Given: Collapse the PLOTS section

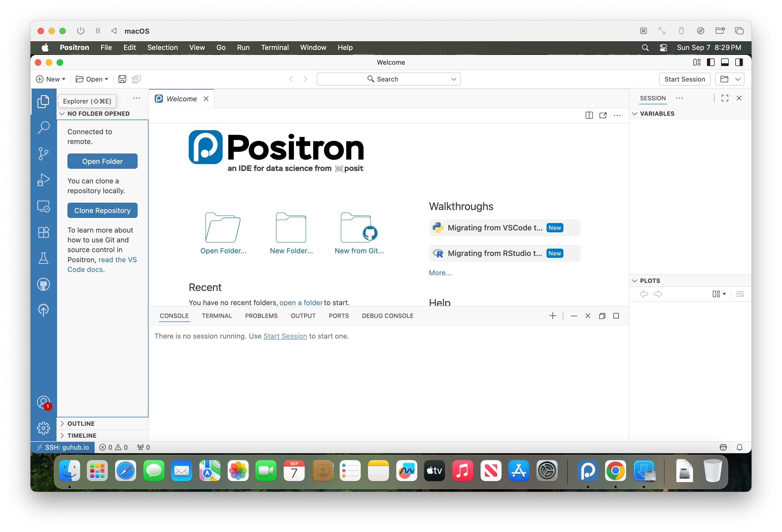Looking at the screenshot, I should point(690,281).
